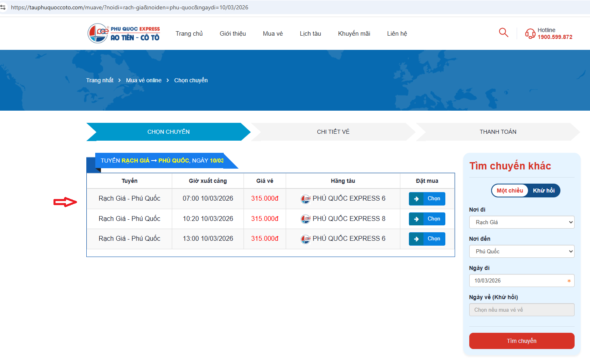Image resolution: width=590 pixels, height=364 pixels.
Task: Open the search magnifier icon
Action: 503,32
